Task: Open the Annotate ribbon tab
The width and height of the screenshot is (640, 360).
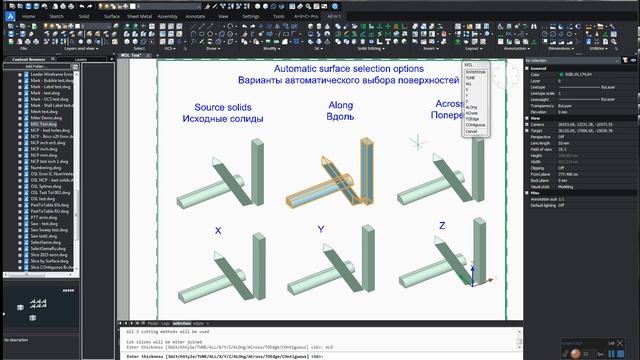Action: point(195,16)
